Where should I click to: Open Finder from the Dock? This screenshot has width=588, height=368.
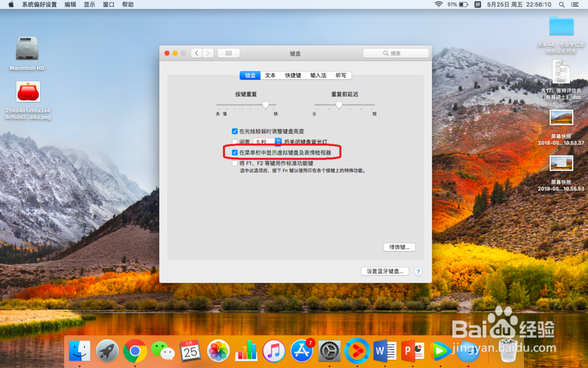click(x=79, y=351)
